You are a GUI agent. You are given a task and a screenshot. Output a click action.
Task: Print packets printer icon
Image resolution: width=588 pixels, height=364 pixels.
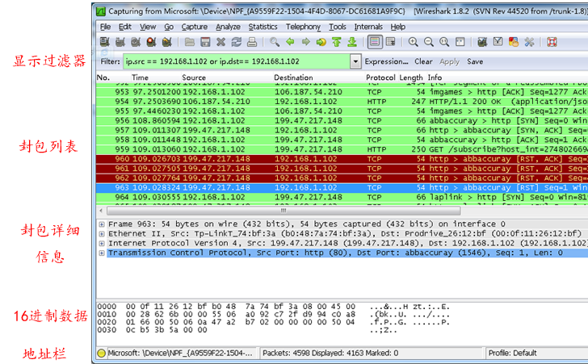coord(252,42)
